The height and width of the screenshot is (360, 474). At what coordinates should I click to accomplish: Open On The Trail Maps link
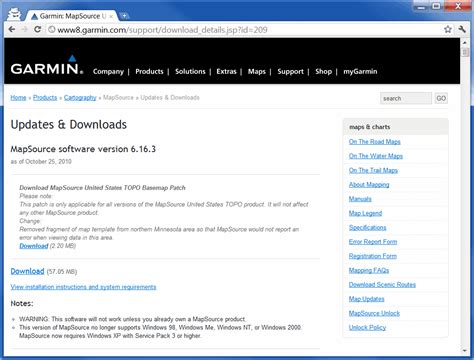[x=373, y=170]
